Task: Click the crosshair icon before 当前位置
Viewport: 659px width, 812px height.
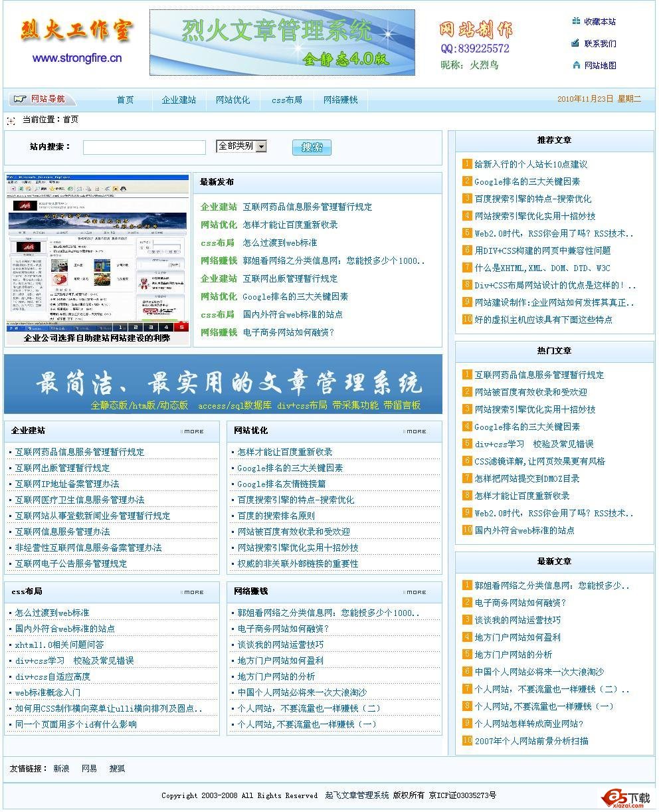Action: pyautogui.click(x=11, y=122)
